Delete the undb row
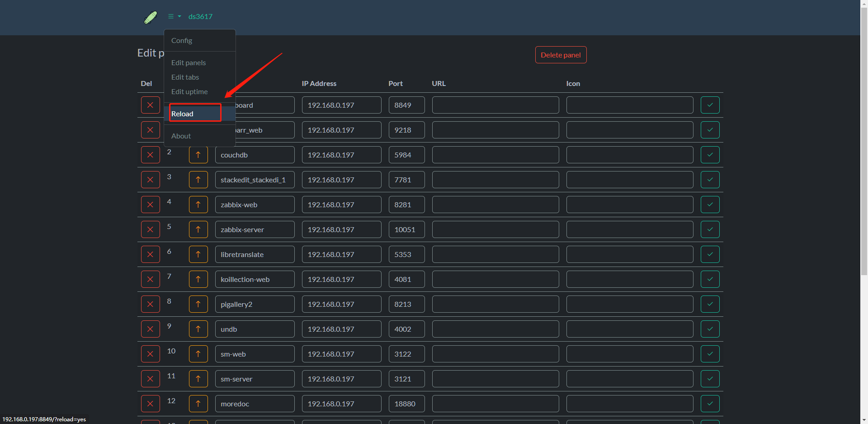This screenshot has height=424, width=868. (151, 329)
